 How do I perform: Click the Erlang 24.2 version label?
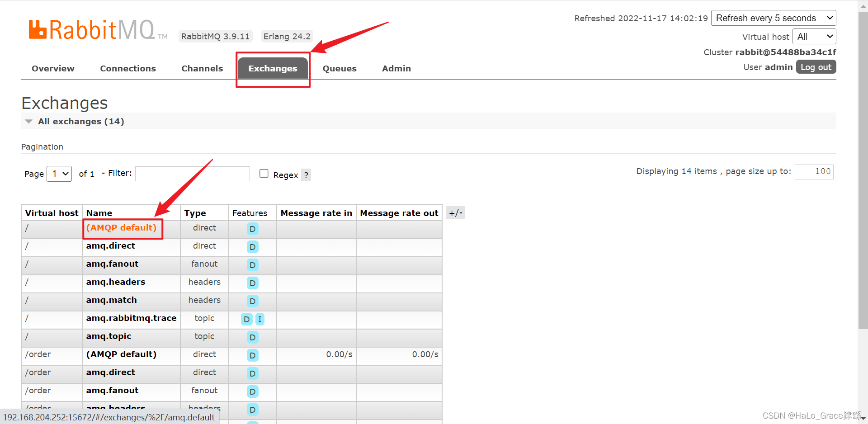tap(287, 36)
